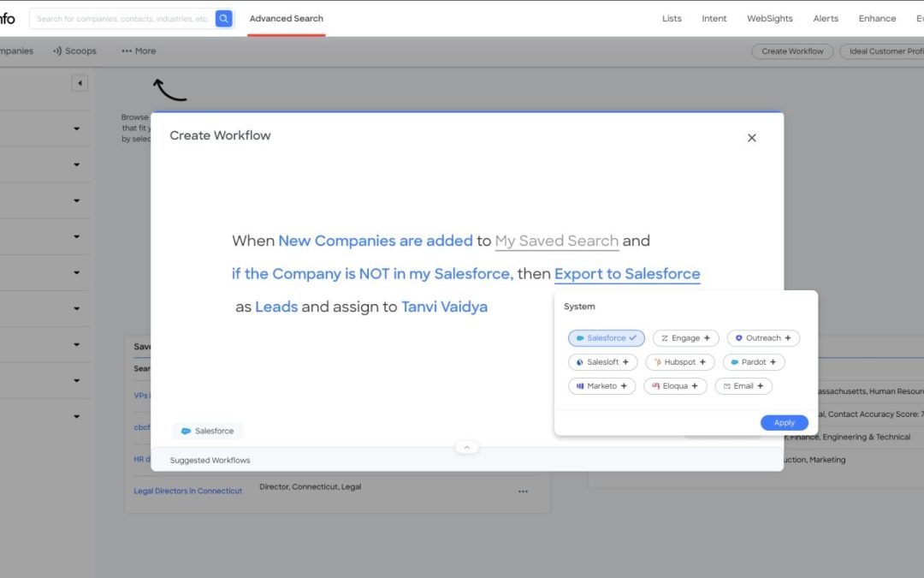The height and width of the screenshot is (578, 924).
Task: Add Outreach as a system
Action: tap(763, 338)
